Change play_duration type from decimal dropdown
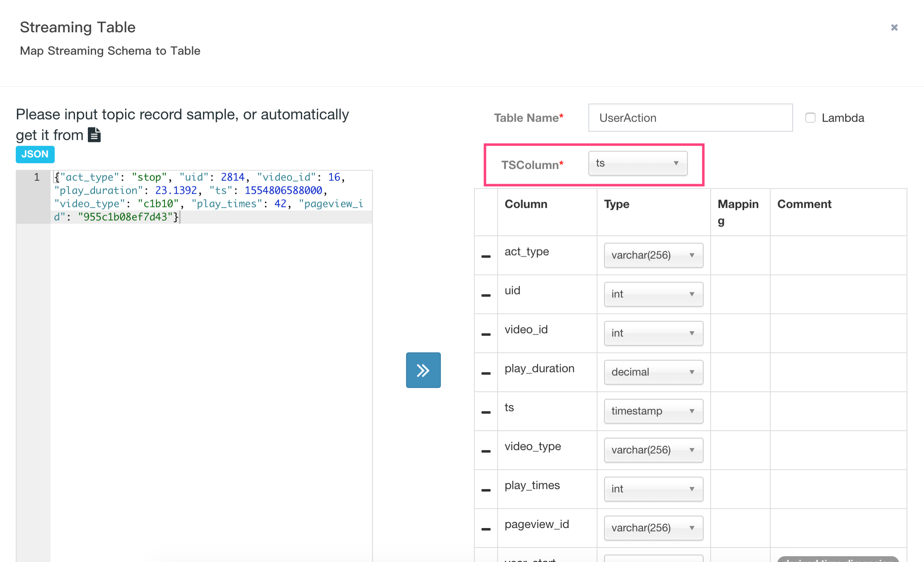This screenshot has height=562, width=924. (x=653, y=372)
